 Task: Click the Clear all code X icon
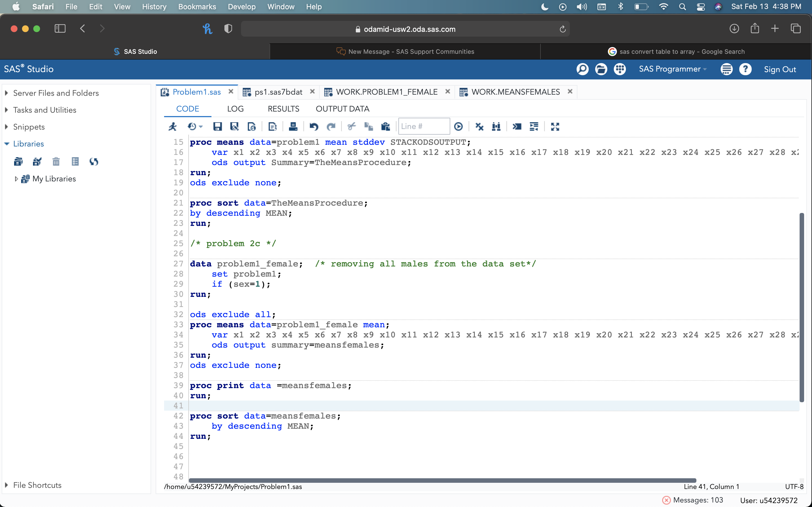click(x=479, y=126)
